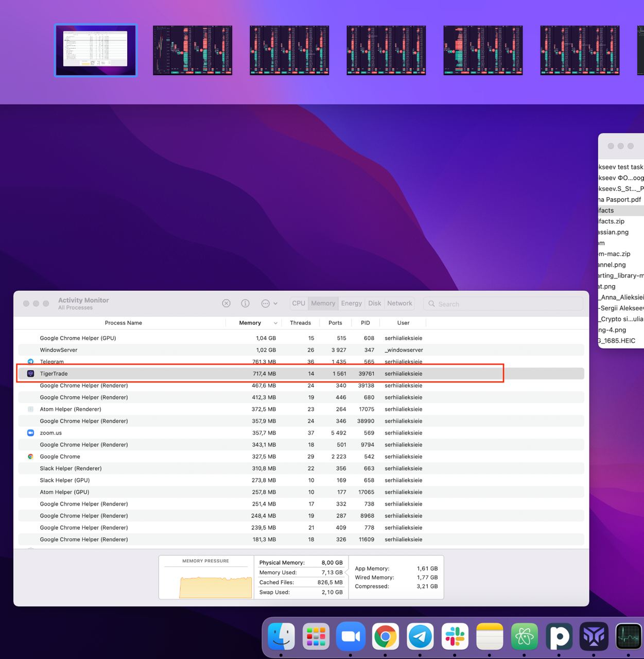Switch to the Energy tab
This screenshot has width=644, height=659.
point(351,304)
